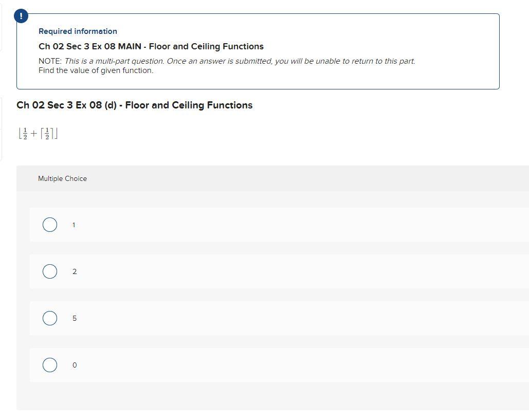Click the answer row containing option 0
The height and width of the screenshot is (420, 529).
[257, 365]
